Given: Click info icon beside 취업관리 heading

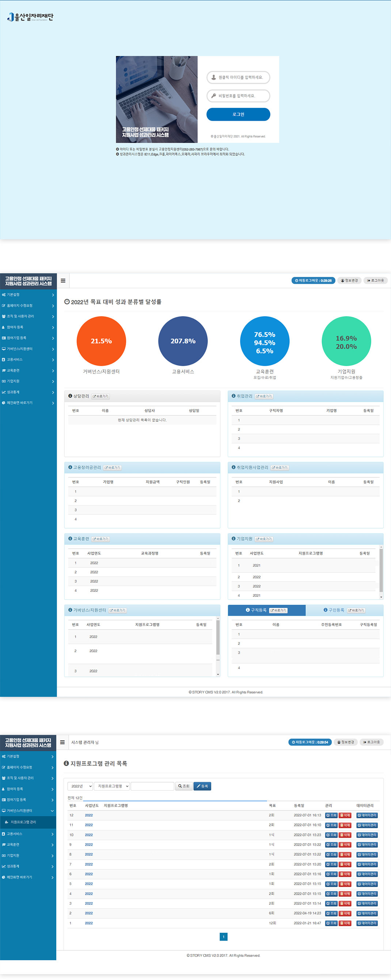Looking at the screenshot, I should (x=234, y=396).
